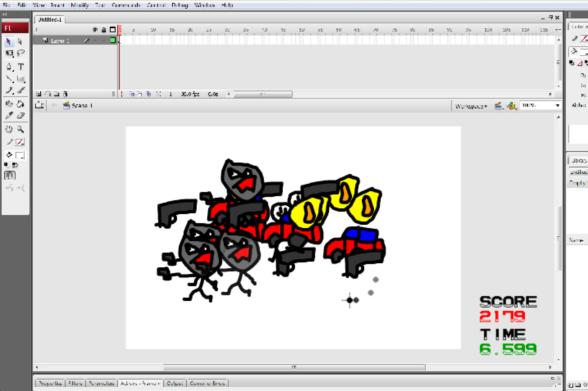Select the Eyedropper tool
This screenshot has width=588, height=391.
[9, 116]
